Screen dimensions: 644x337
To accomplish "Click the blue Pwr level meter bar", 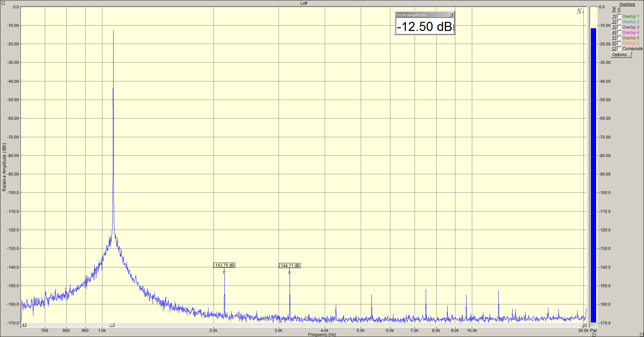I will (x=593, y=175).
